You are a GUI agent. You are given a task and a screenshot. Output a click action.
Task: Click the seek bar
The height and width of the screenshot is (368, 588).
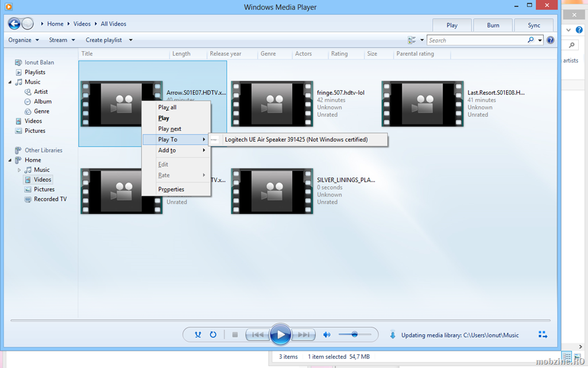click(x=280, y=321)
